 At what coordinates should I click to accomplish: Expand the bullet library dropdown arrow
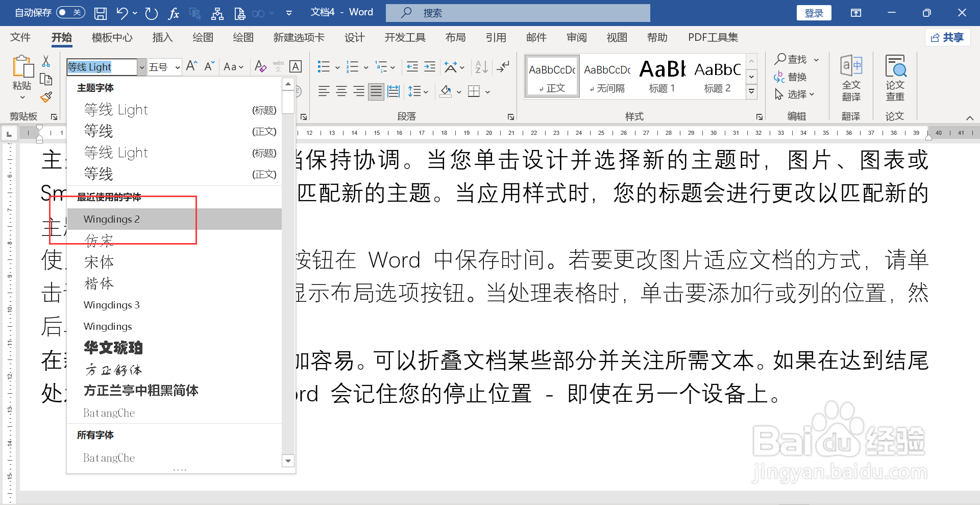[337, 67]
